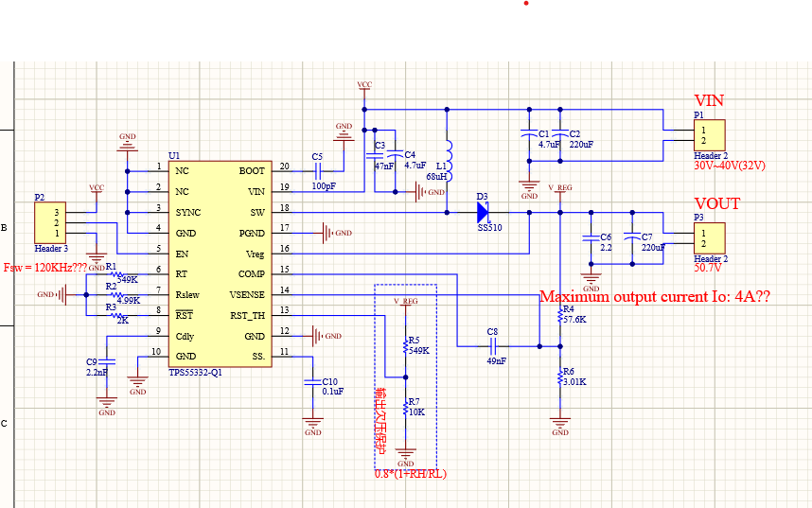Select capacitor C1 symbol beside its 4.7uF value

pyautogui.click(x=529, y=134)
